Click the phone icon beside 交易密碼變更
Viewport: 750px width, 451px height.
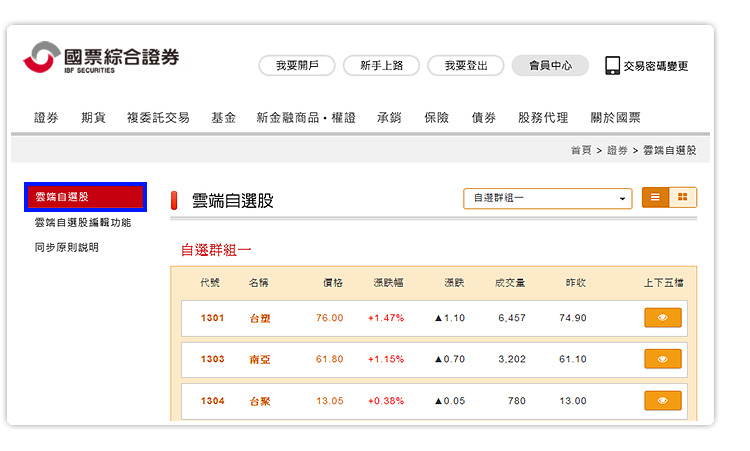pos(612,66)
